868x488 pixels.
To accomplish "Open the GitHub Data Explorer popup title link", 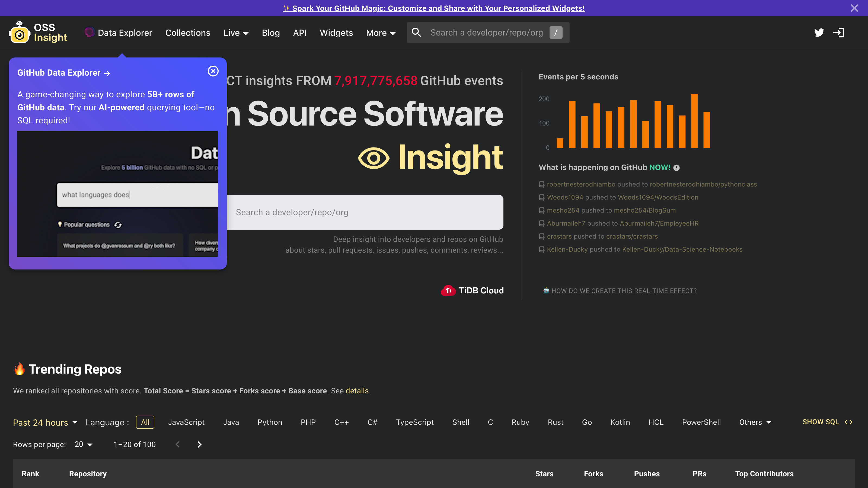I will (x=64, y=73).
